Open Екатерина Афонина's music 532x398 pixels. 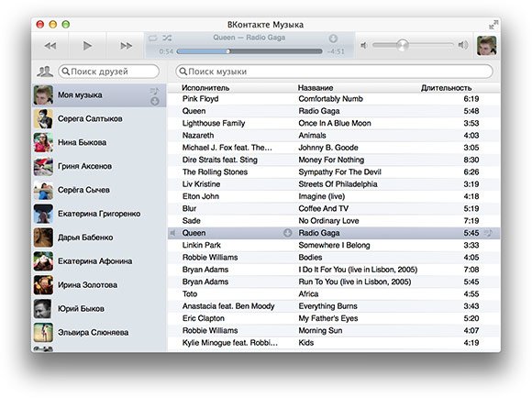pos(99,261)
